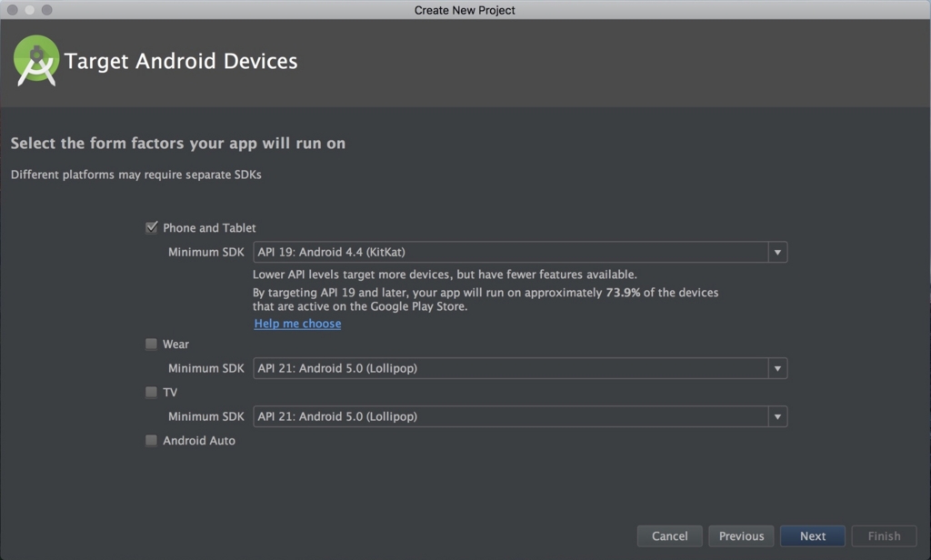Enable the TV form factor checkbox
Screen dimensions: 931x560
coord(152,393)
